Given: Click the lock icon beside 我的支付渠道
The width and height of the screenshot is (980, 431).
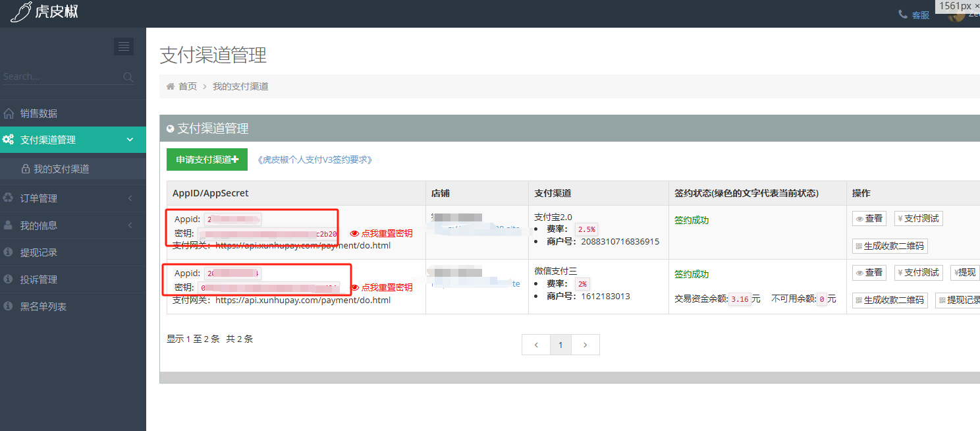Looking at the screenshot, I should click(x=26, y=169).
